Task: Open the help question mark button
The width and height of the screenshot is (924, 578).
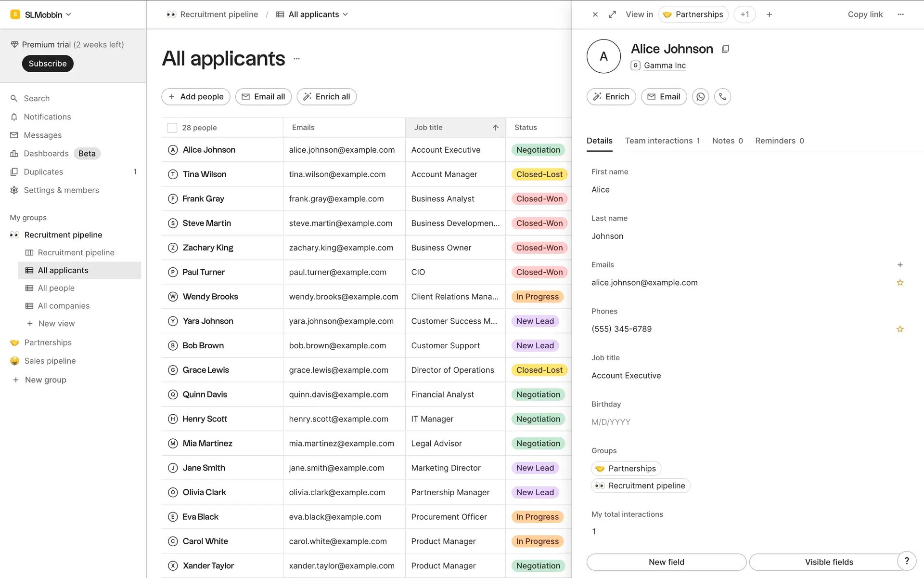Action: 907,561
